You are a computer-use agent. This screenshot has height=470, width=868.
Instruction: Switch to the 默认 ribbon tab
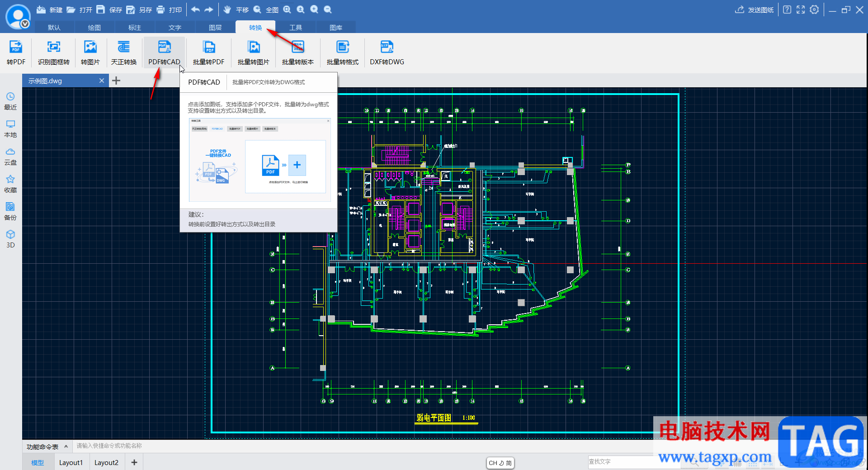(x=54, y=28)
